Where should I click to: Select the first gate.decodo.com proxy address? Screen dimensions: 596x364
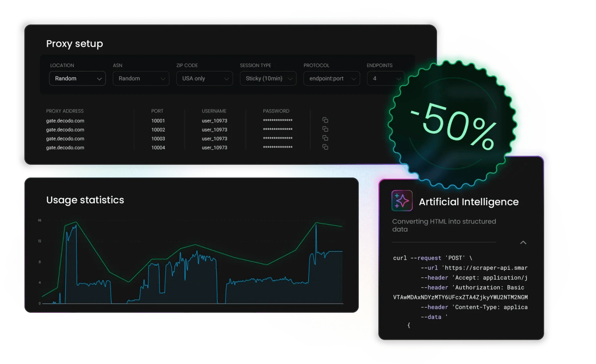pos(65,121)
